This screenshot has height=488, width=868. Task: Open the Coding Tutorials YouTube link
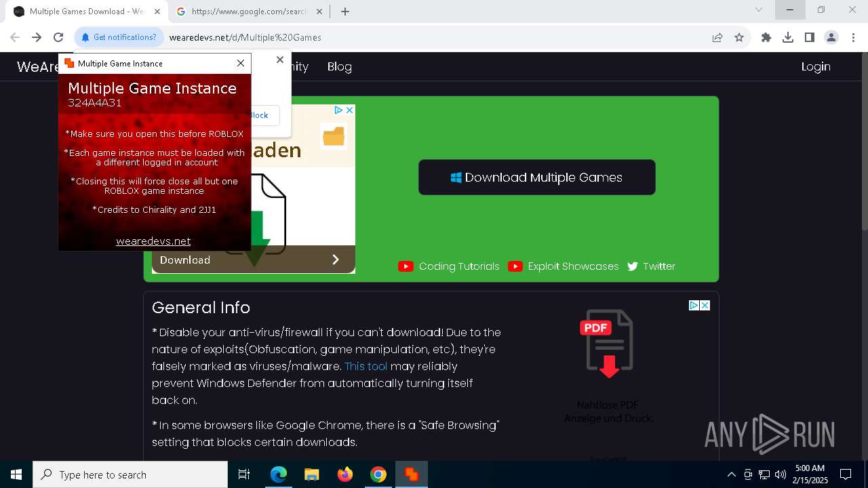click(449, 266)
